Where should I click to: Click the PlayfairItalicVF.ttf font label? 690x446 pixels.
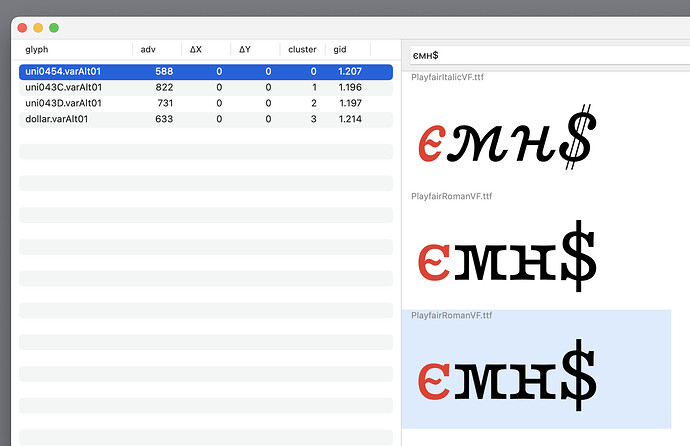point(447,77)
